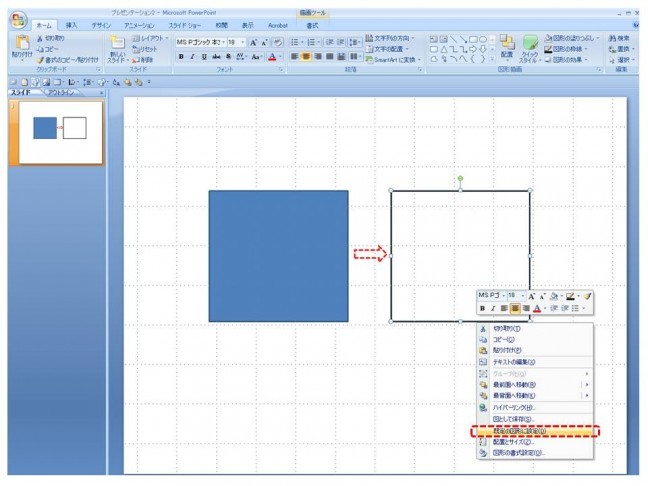The image size is (648, 486).
Task: Select the slide 1 thumbnail in left pane
Action: pyautogui.click(x=59, y=128)
